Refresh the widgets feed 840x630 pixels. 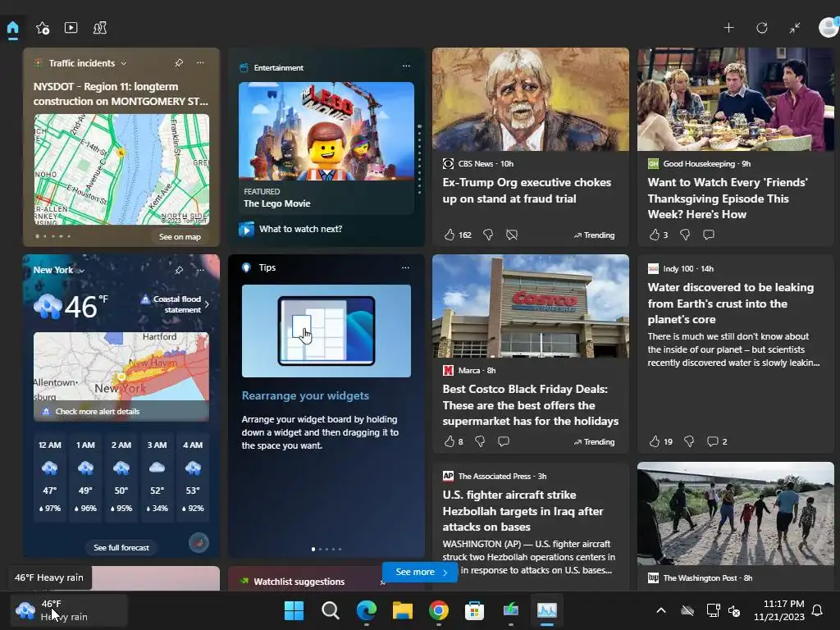pyautogui.click(x=762, y=28)
